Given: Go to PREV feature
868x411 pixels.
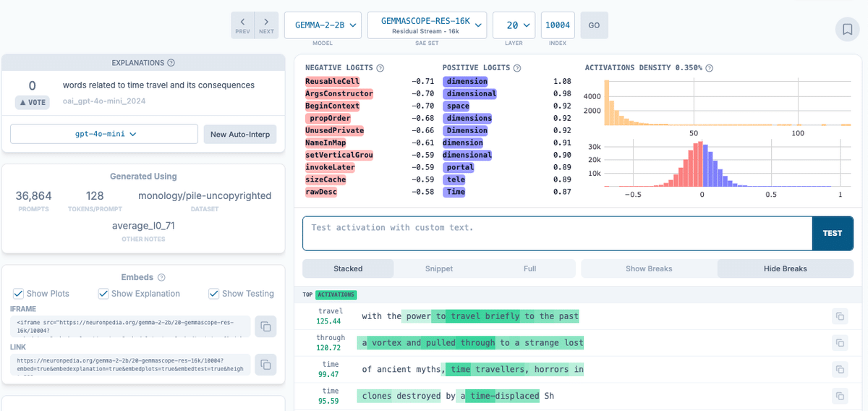Looking at the screenshot, I should click(243, 25).
